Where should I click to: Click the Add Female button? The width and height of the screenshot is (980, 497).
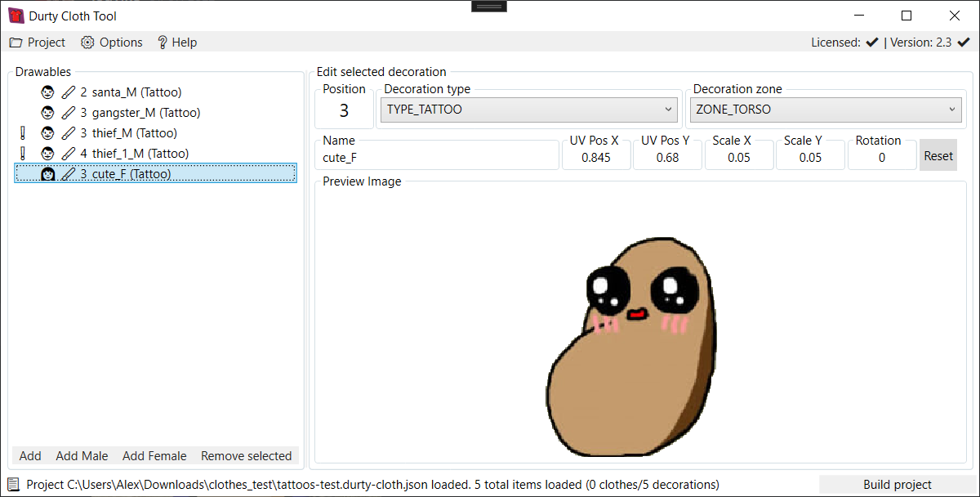coord(154,456)
